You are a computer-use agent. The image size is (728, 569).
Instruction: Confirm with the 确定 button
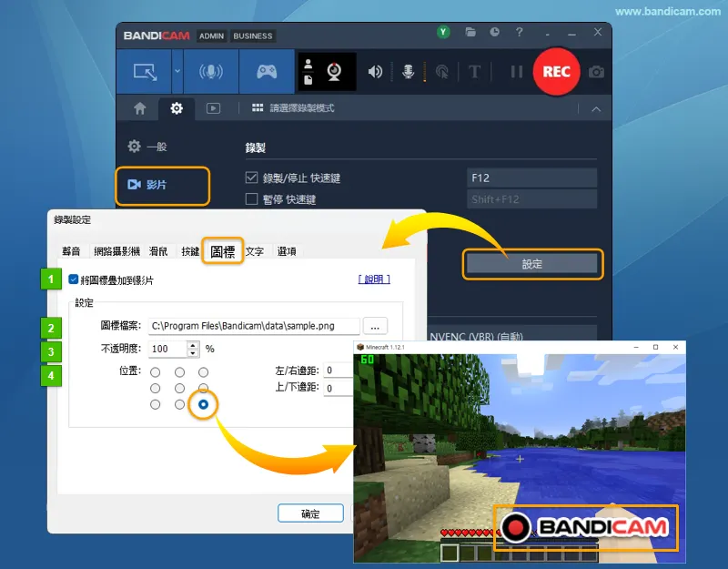tap(310, 513)
